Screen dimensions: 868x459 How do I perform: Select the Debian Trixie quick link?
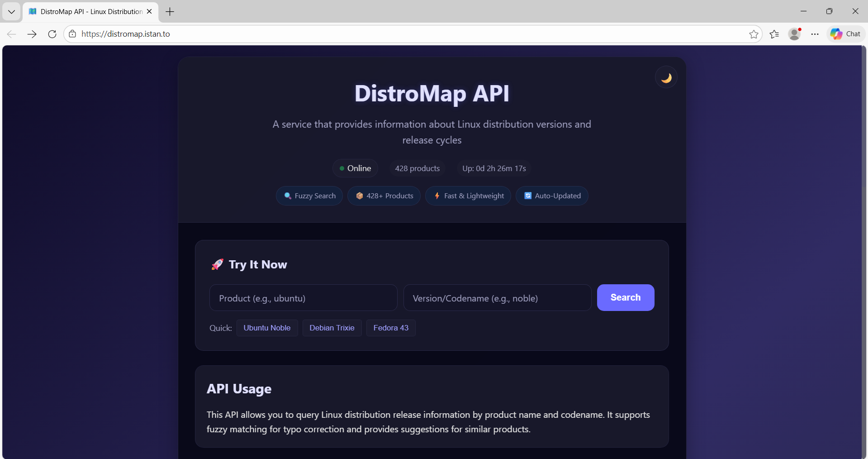[x=332, y=328]
